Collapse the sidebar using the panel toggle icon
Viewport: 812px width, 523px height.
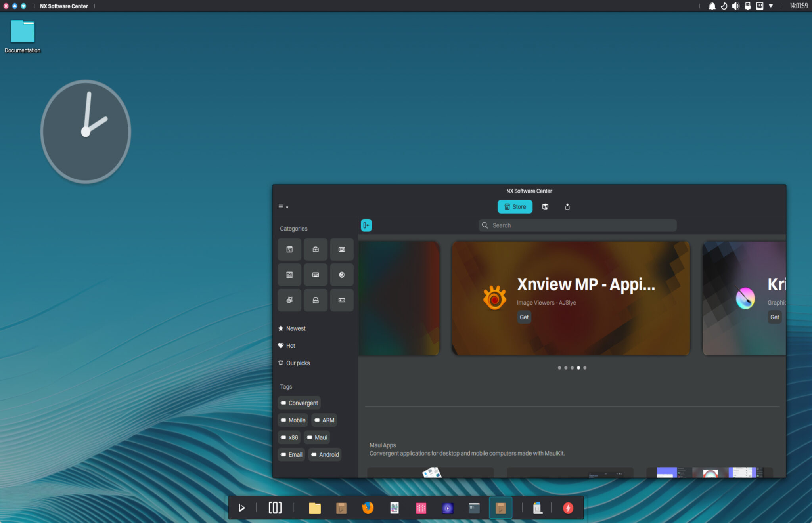(x=366, y=225)
